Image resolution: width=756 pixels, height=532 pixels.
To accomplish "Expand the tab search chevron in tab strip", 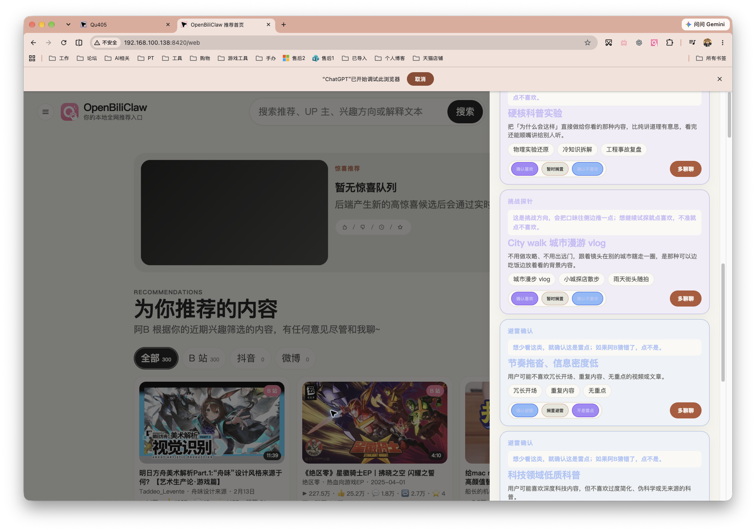I will [x=68, y=24].
